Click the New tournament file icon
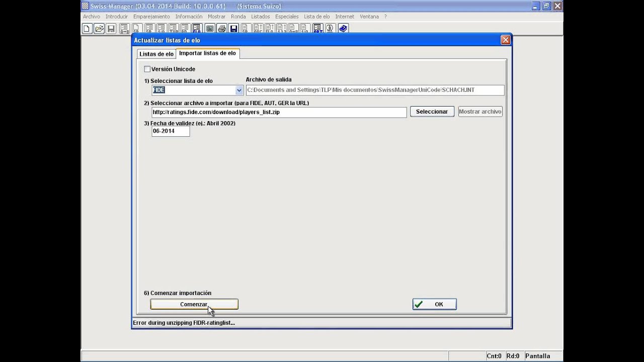Image resolution: width=644 pixels, height=362 pixels. click(x=87, y=29)
